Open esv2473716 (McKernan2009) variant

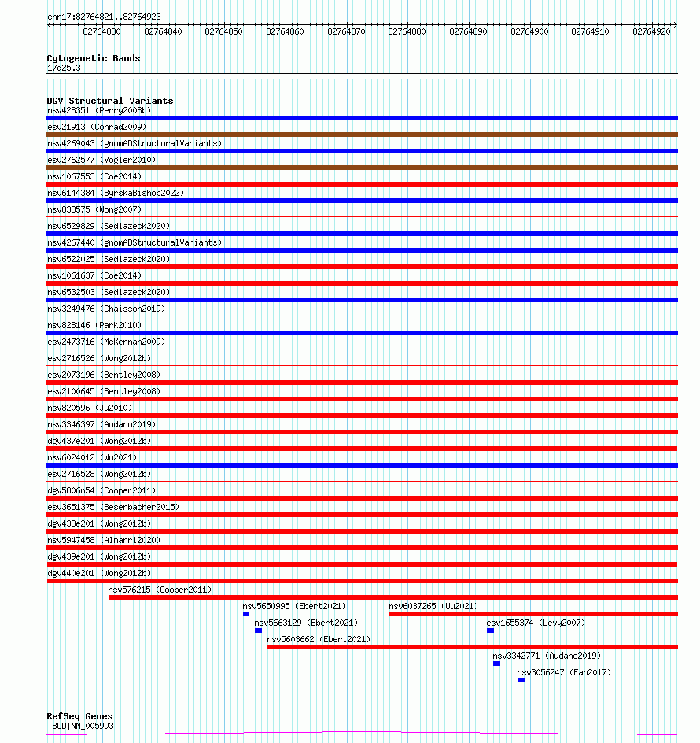click(x=106, y=342)
